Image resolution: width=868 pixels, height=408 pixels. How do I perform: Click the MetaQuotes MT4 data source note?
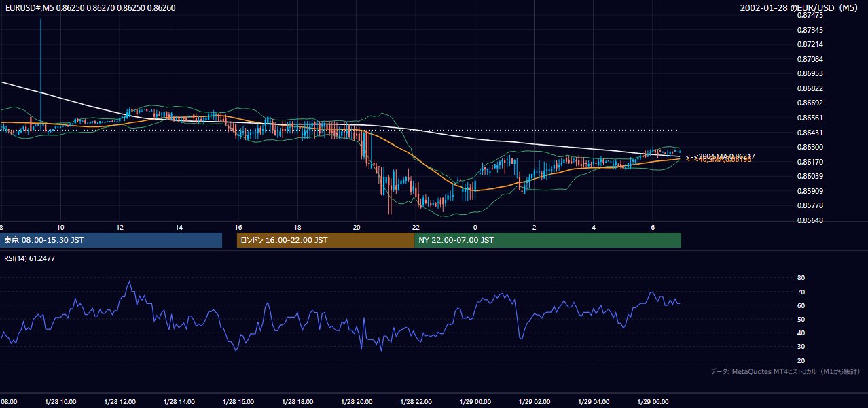click(x=785, y=371)
